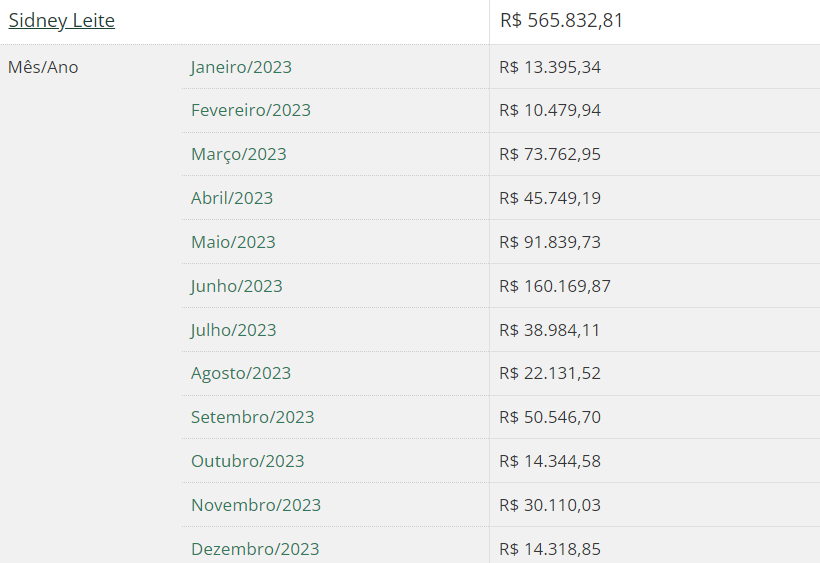Open Abril/2023 expenses link
Image resolution: width=820 pixels, height=563 pixels.
tap(232, 198)
